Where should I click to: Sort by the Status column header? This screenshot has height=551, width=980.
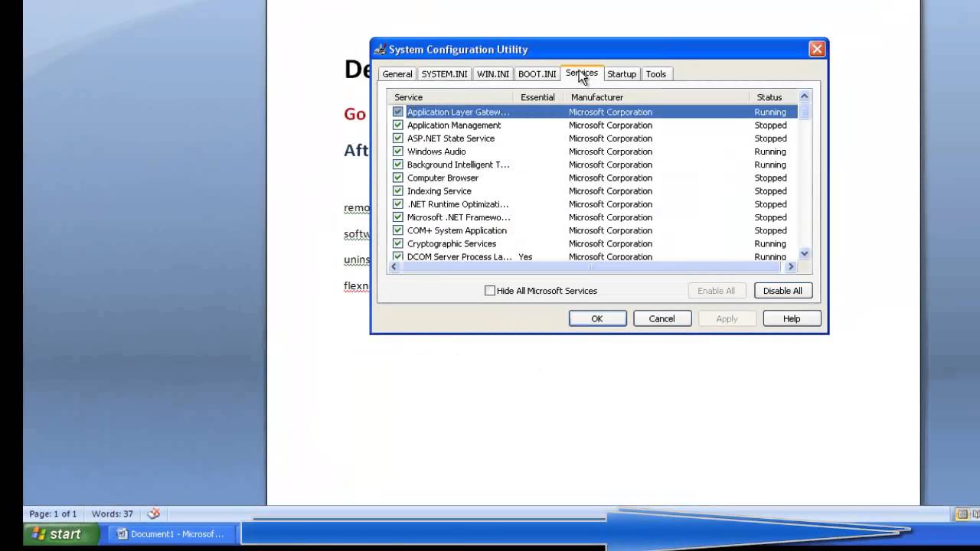(773, 97)
